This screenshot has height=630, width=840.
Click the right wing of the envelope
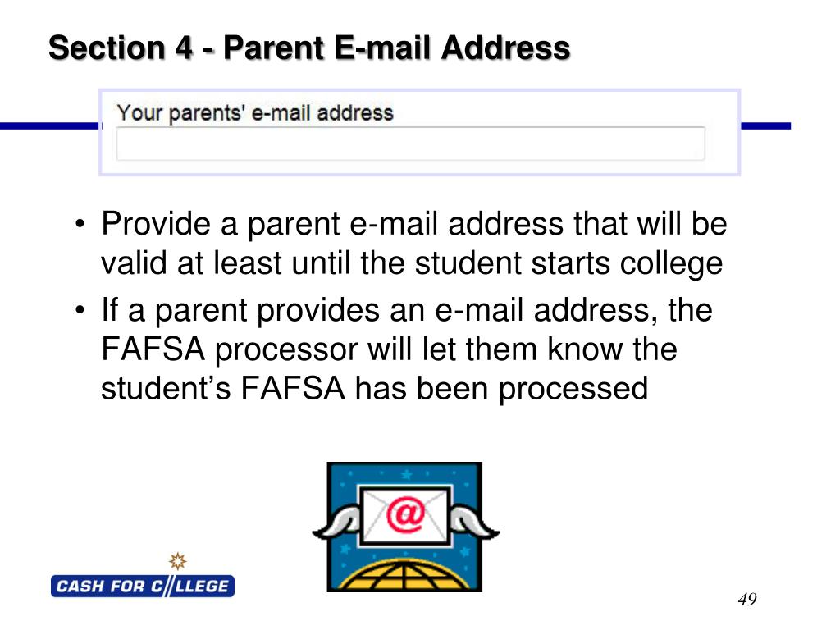pyautogui.click(x=474, y=523)
